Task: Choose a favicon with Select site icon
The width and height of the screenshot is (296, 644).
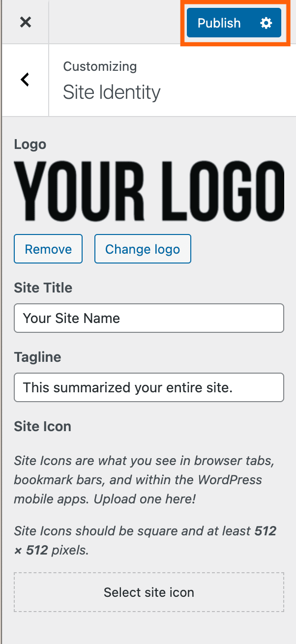Action: coord(148,592)
